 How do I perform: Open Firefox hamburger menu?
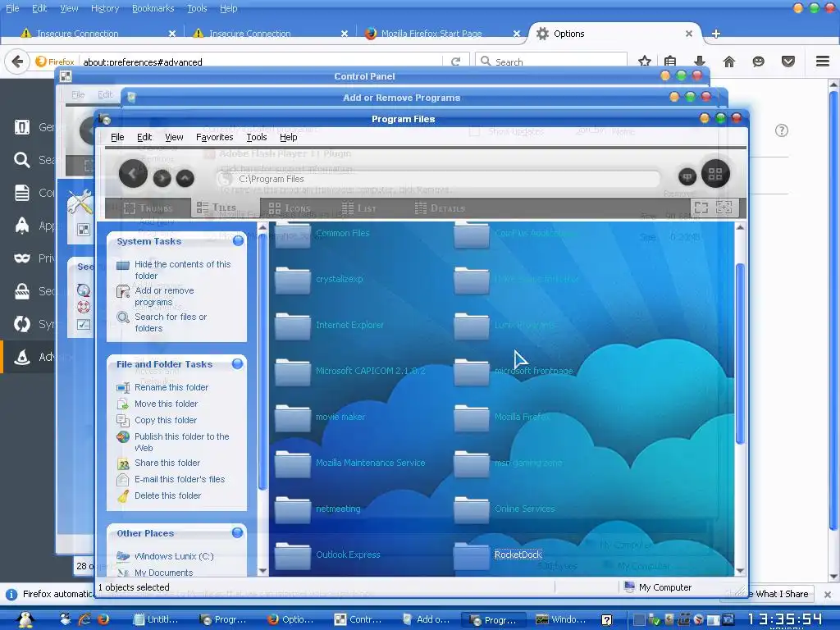[823, 61]
